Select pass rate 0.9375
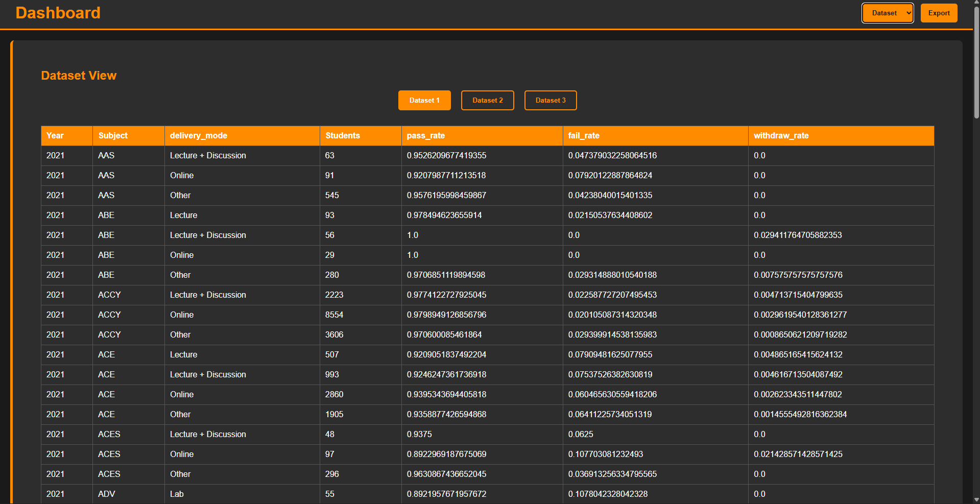The image size is (980, 504). (x=482, y=435)
